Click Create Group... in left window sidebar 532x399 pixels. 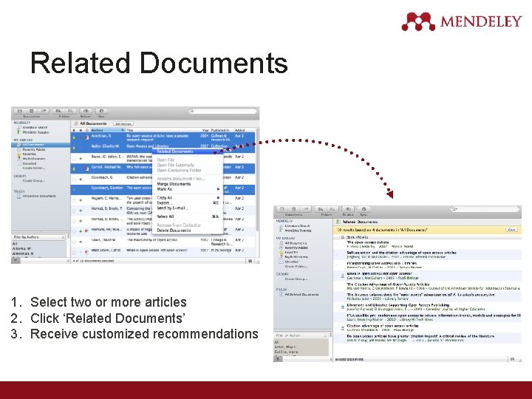(33, 180)
